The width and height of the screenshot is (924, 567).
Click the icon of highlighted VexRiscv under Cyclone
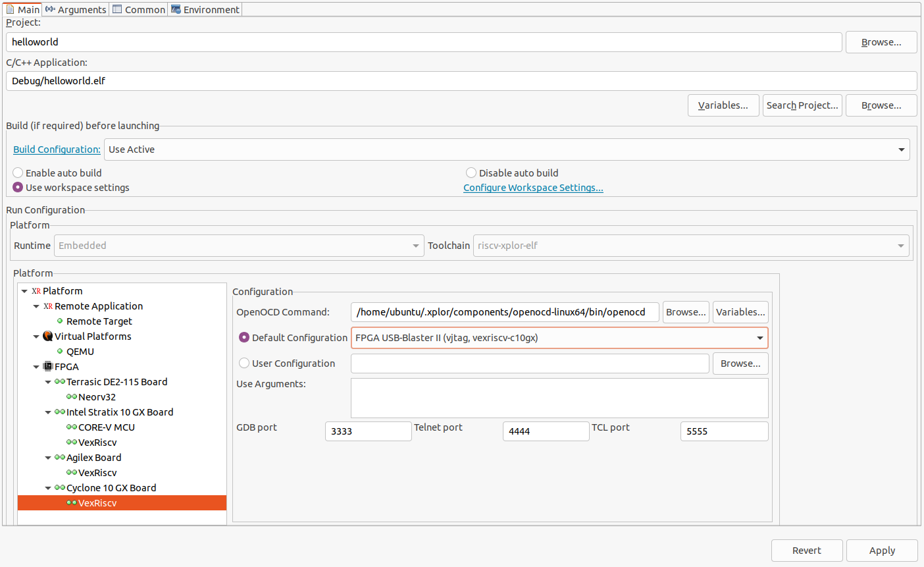[x=72, y=503]
